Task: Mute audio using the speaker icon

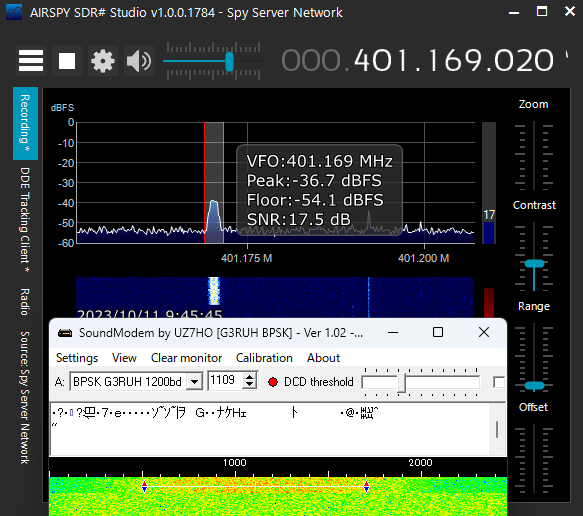Action: click(x=139, y=61)
